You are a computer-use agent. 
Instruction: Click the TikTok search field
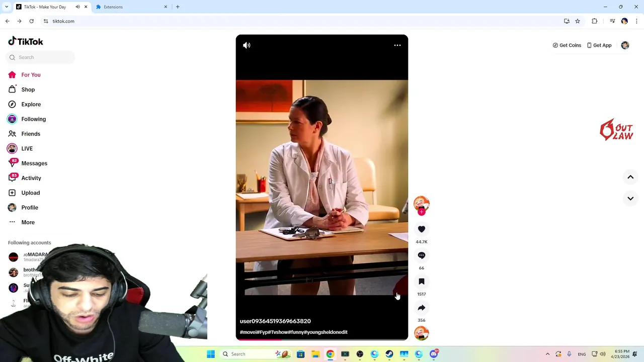pyautogui.click(x=40, y=57)
